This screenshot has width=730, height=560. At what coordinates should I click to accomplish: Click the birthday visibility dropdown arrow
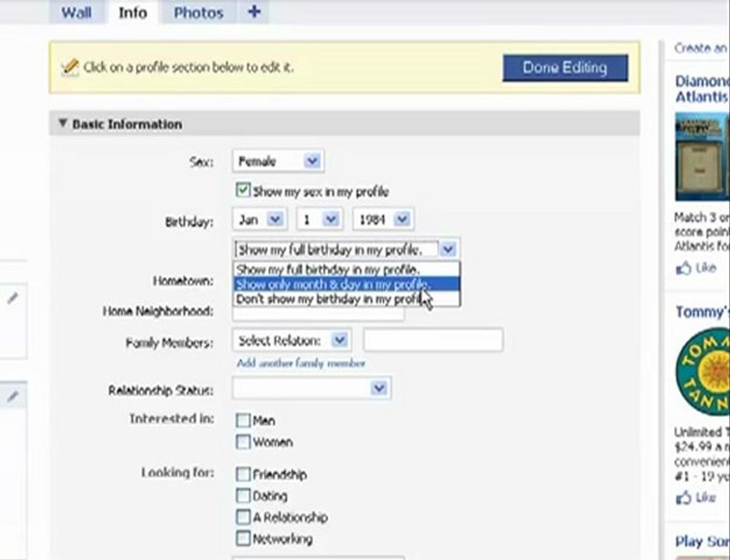tap(448, 249)
